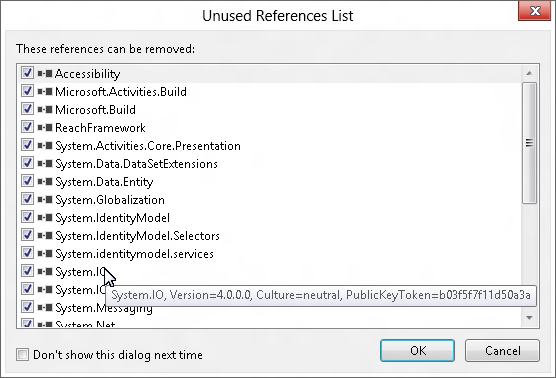Select the System.Activities.Core.Presentation reference icon
This screenshot has width=556, height=378.
pos(45,146)
